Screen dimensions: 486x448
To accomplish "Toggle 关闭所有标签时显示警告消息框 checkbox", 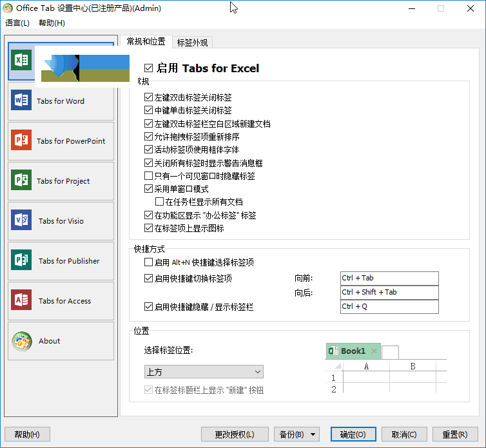I will point(148,163).
